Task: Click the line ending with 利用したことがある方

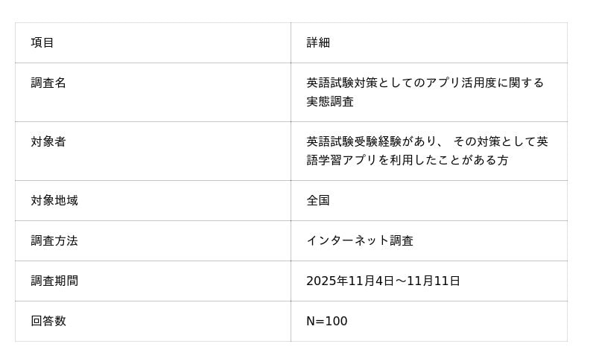Action: coord(408,160)
